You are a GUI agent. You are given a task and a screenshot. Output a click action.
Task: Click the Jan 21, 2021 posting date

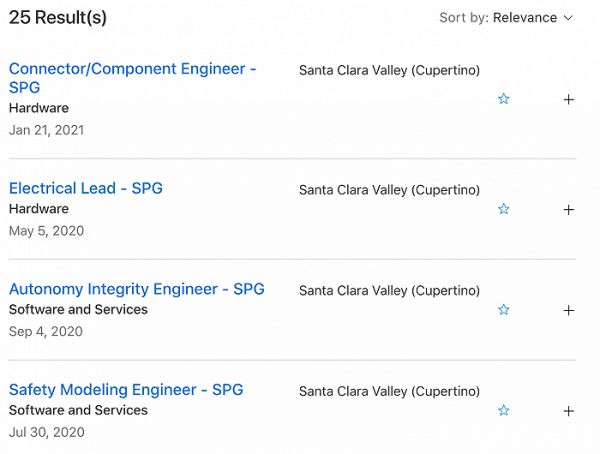click(x=47, y=130)
